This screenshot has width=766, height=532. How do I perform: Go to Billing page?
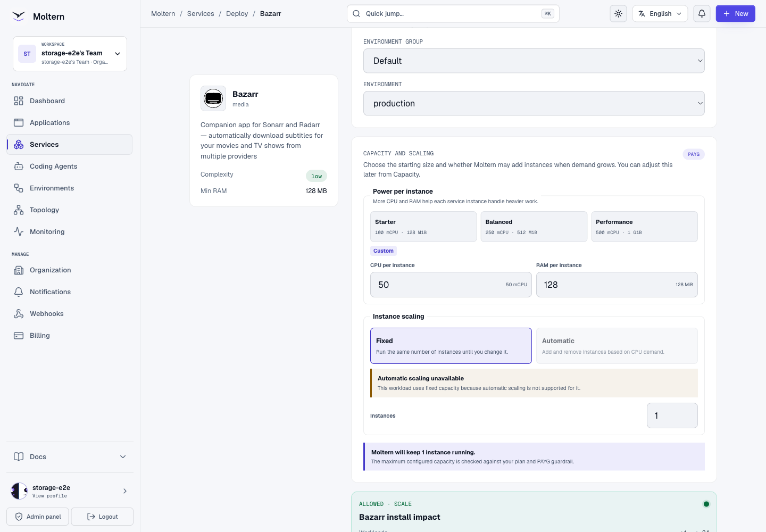(70, 336)
